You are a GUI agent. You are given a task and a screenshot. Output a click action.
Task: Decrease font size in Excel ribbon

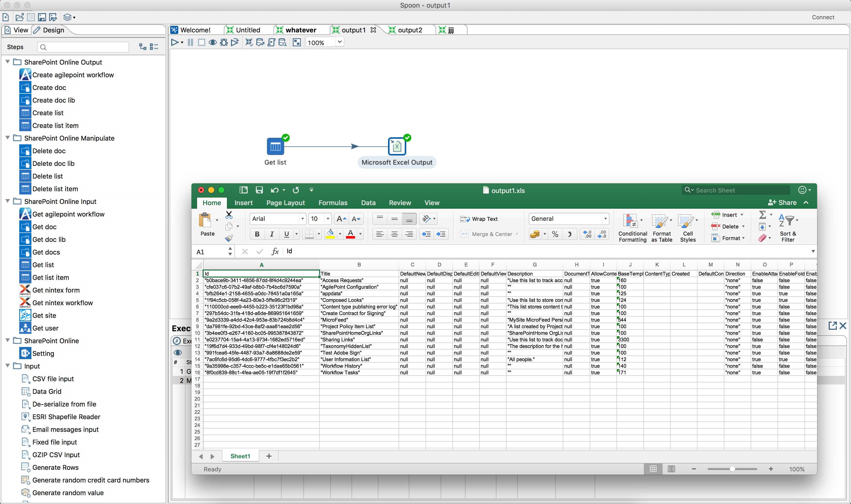356,219
